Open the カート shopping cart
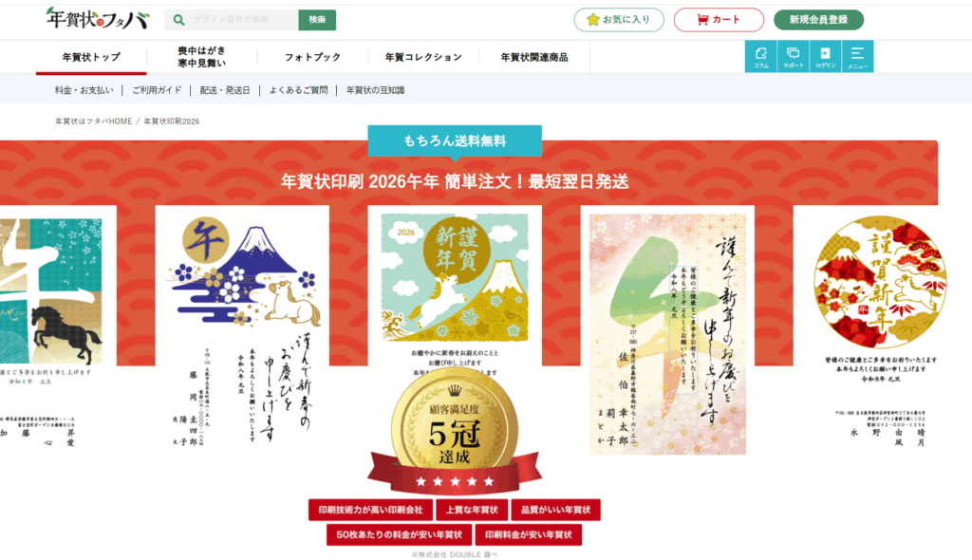 719,20
